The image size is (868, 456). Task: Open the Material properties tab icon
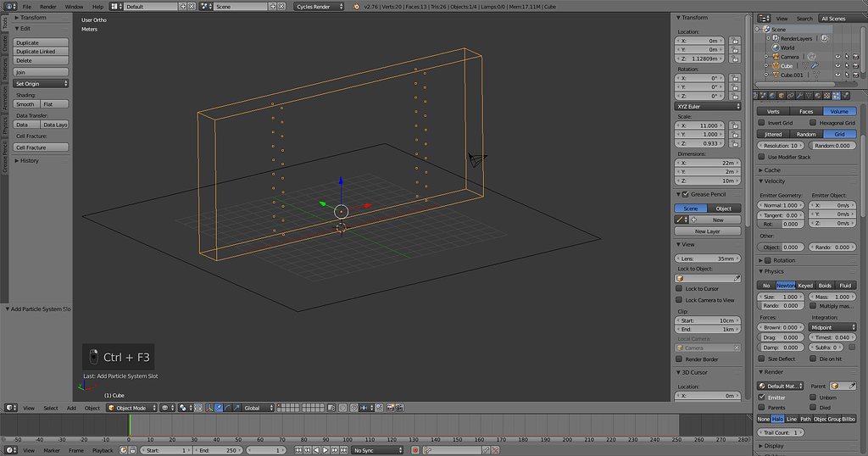(x=818, y=96)
